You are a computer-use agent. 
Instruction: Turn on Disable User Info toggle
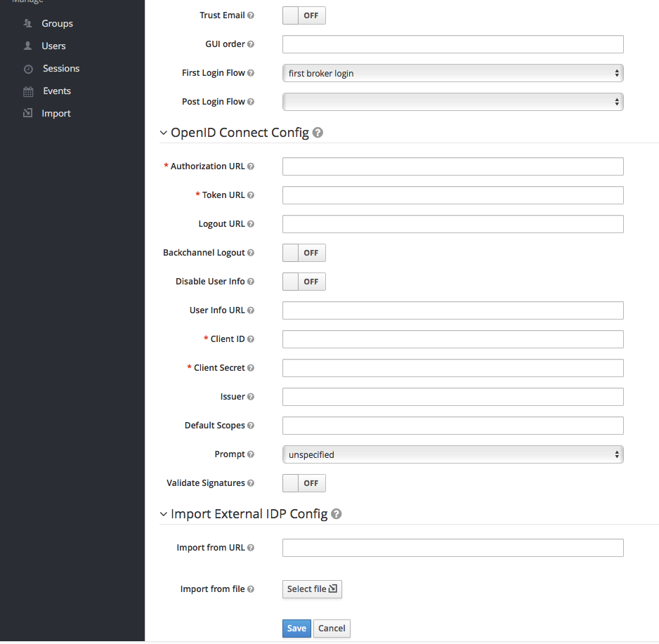point(304,282)
